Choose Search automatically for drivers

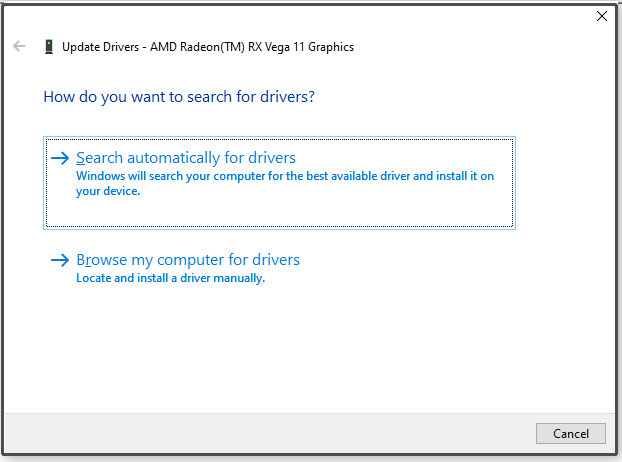pos(279,183)
